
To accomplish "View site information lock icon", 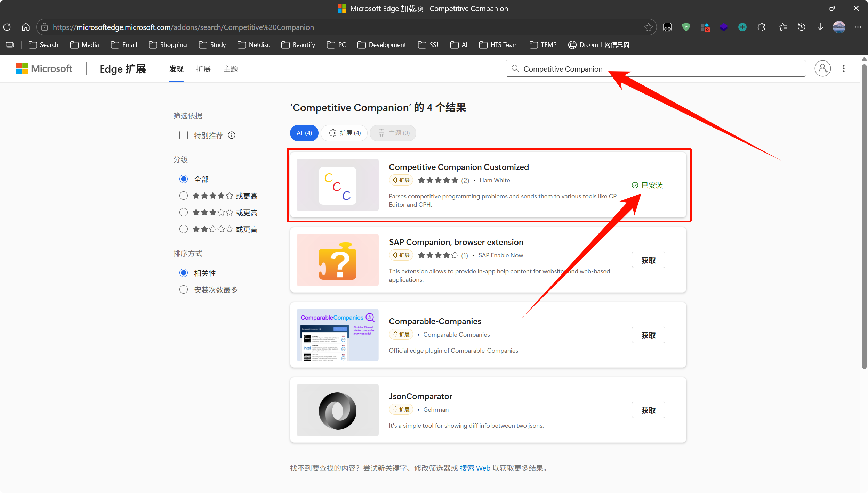I will [44, 27].
